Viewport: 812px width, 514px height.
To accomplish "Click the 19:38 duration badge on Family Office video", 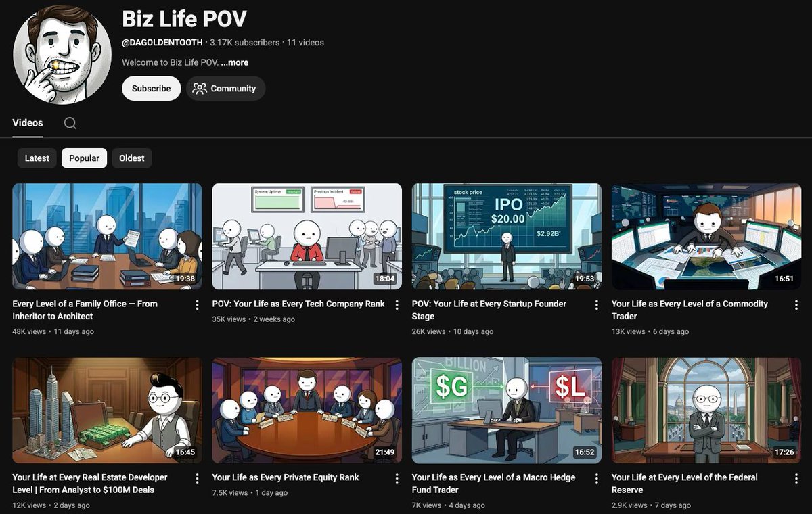I will [184, 279].
